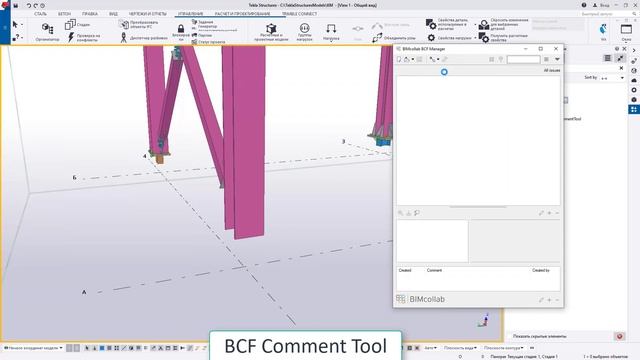The width and height of the screenshot is (640, 360).
Task: Toggle the arrow selection switch in bottom toolbar
Action: click(x=87, y=348)
